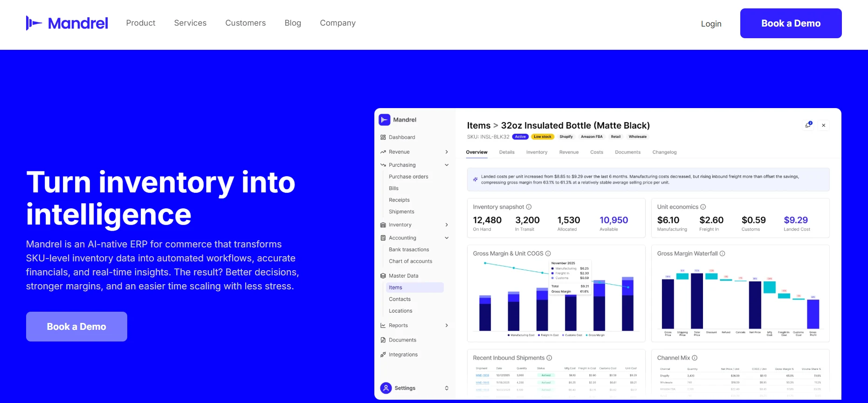The height and width of the screenshot is (403, 868).
Task: Click the Accounting icon in sidebar
Action: [383, 238]
